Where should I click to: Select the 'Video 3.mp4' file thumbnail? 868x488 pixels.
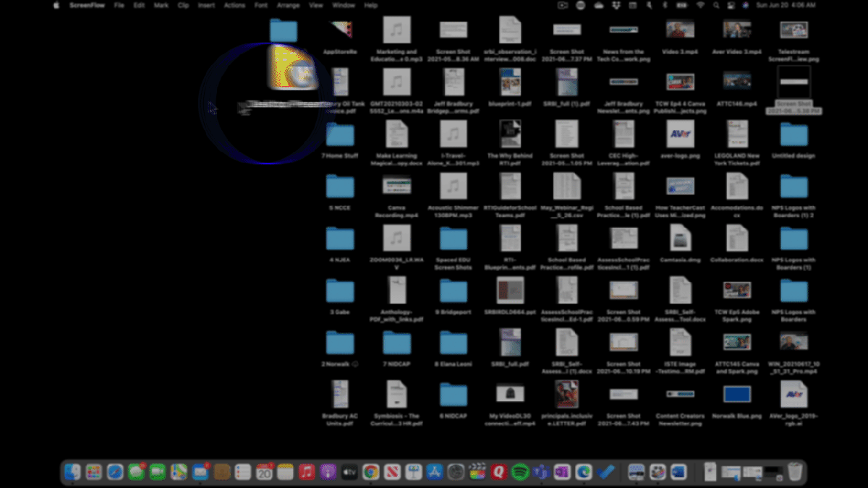click(680, 30)
